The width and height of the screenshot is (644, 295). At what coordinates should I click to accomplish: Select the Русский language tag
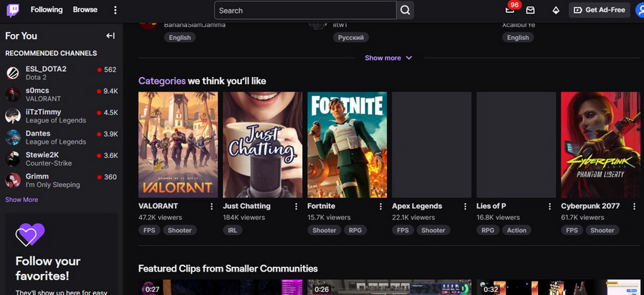click(x=351, y=37)
